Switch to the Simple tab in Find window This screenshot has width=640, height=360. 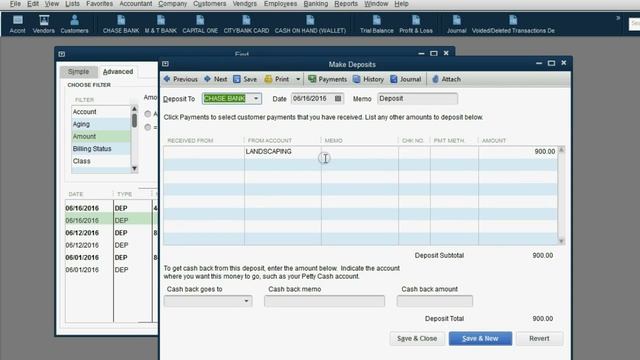(x=78, y=71)
